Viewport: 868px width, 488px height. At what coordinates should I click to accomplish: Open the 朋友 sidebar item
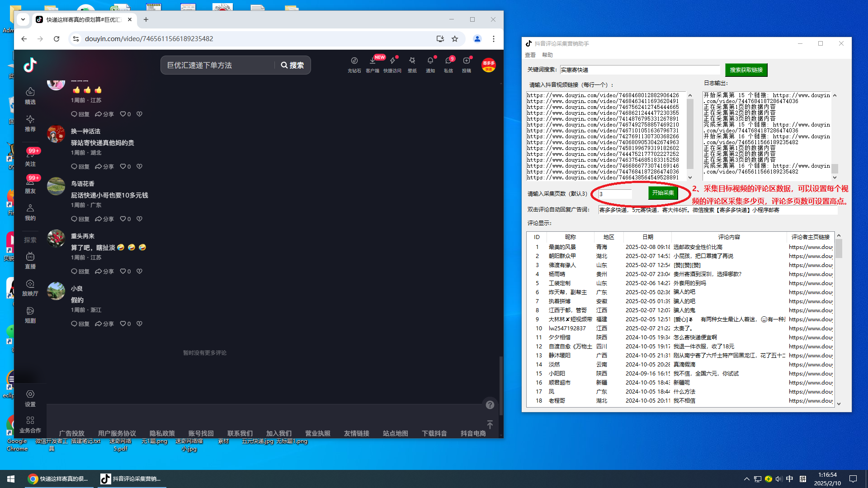tap(30, 185)
